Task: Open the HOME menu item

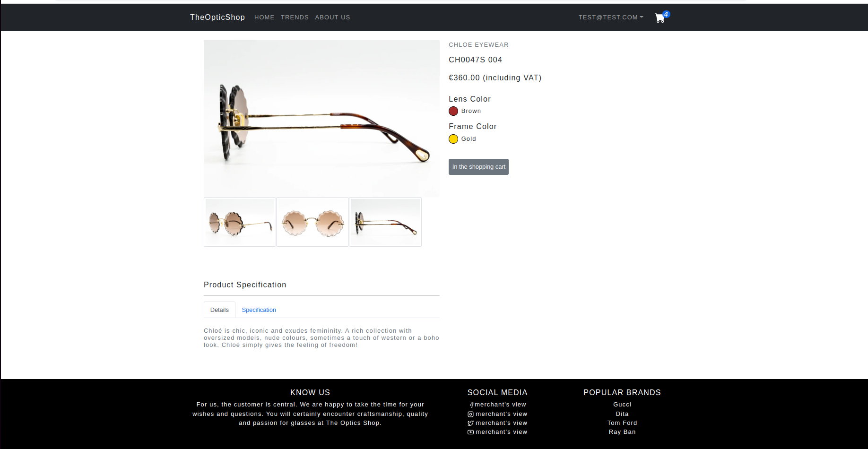Action: (x=264, y=17)
